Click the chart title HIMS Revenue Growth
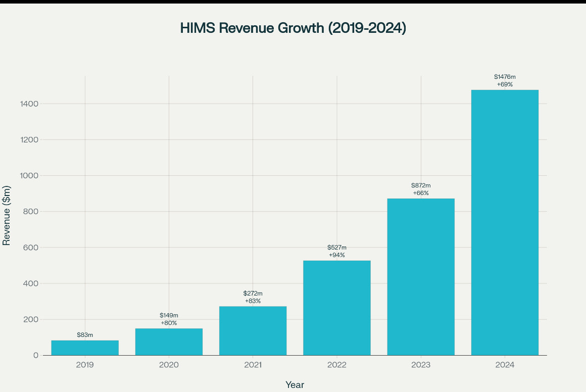 pos(293,28)
